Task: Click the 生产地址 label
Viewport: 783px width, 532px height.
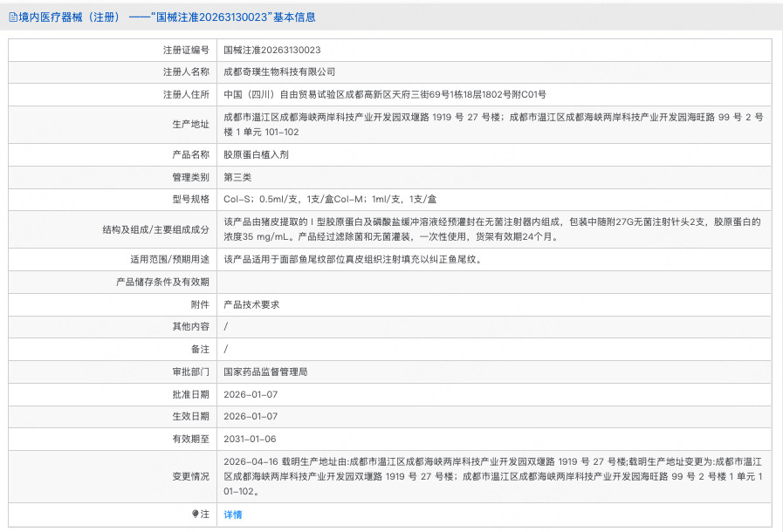Action: (x=191, y=124)
